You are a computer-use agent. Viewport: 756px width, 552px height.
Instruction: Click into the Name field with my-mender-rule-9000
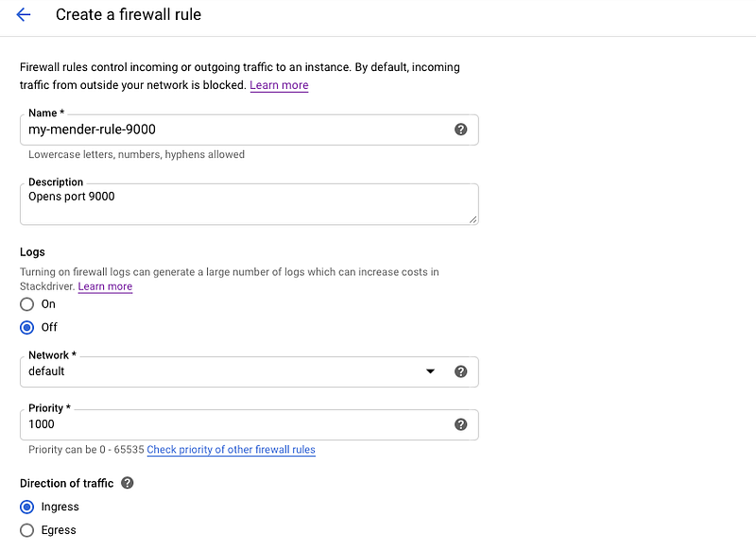pyautogui.click(x=236, y=129)
